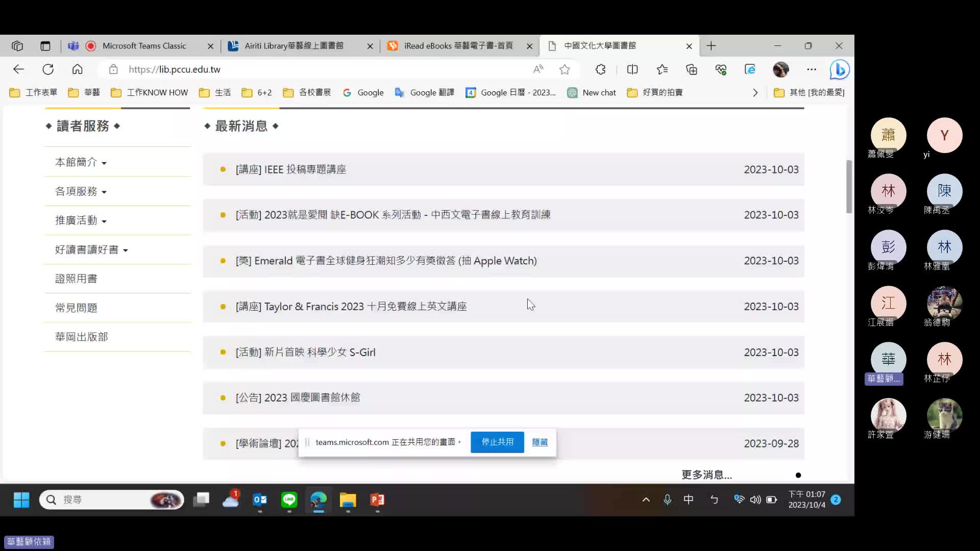Expand the 各項服務 dropdown menu
This screenshot has width=980, height=551.
point(81,191)
